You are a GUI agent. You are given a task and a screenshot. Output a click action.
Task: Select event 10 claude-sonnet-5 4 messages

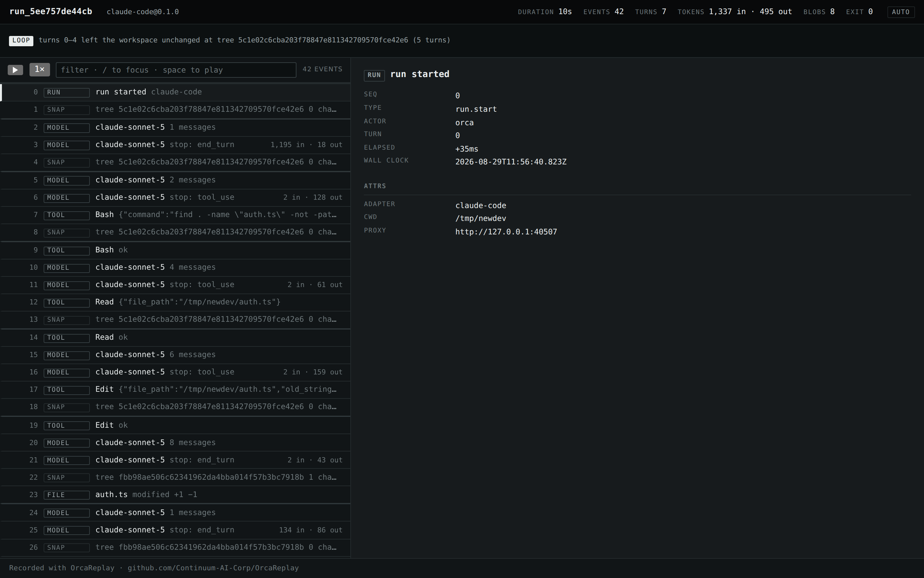175,267
